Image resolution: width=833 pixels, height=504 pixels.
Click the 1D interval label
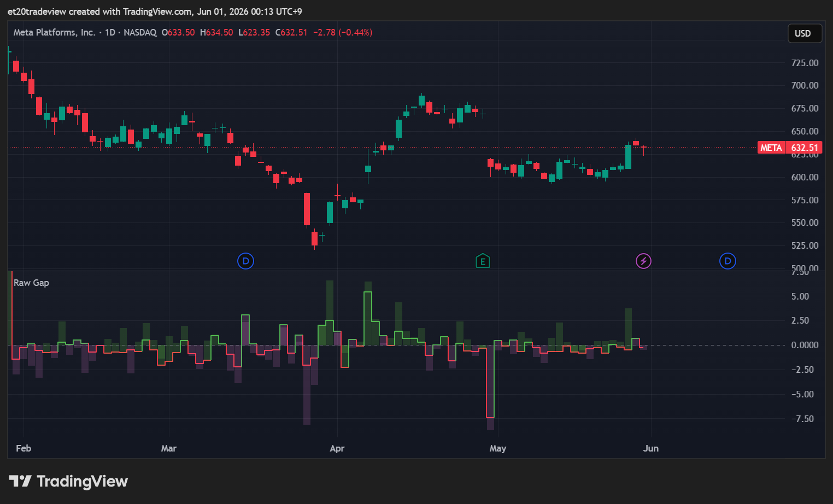[110, 32]
